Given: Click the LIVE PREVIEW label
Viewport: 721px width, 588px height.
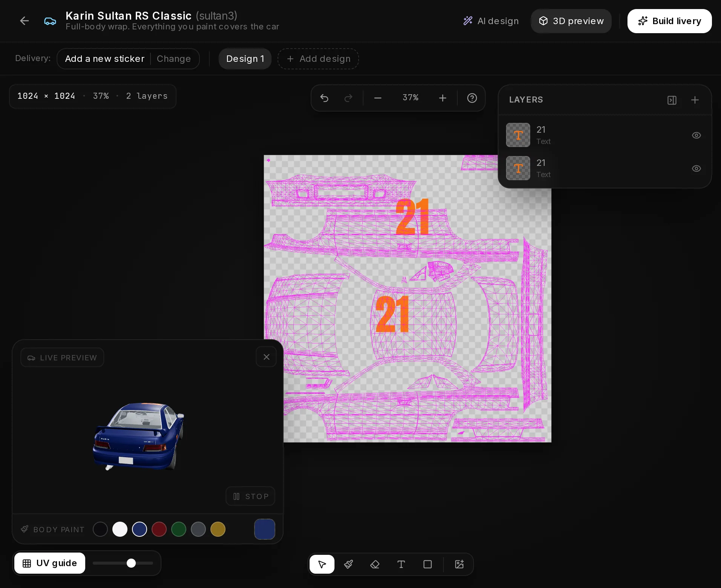Looking at the screenshot, I should 62,358.
